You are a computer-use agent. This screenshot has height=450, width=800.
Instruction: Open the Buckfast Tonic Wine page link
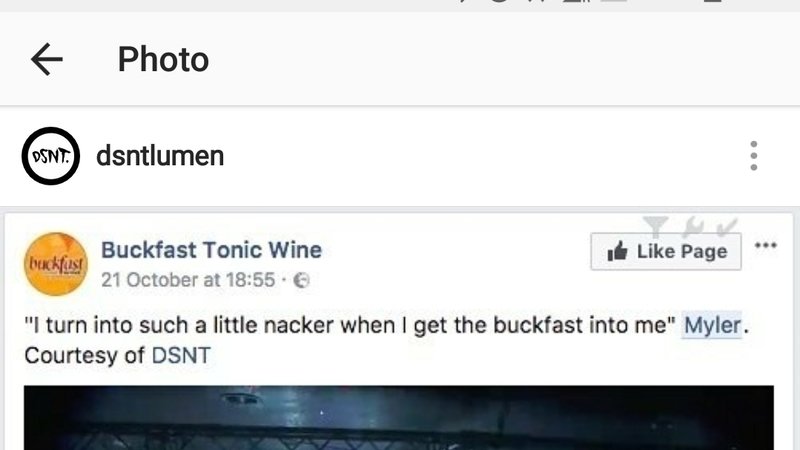click(x=211, y=250)
